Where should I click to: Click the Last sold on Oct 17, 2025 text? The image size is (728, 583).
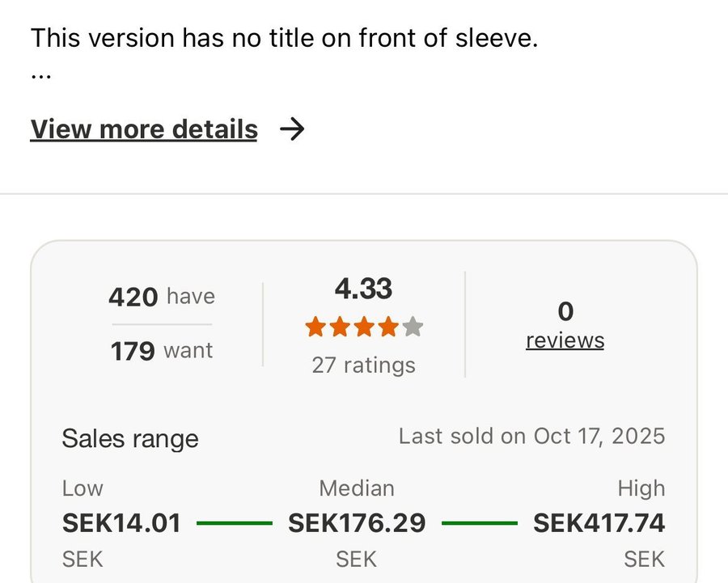click(x=531, y=437)
